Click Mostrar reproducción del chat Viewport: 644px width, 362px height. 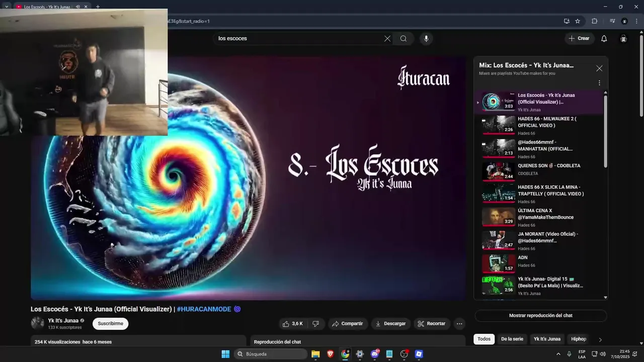click(541, 316)
